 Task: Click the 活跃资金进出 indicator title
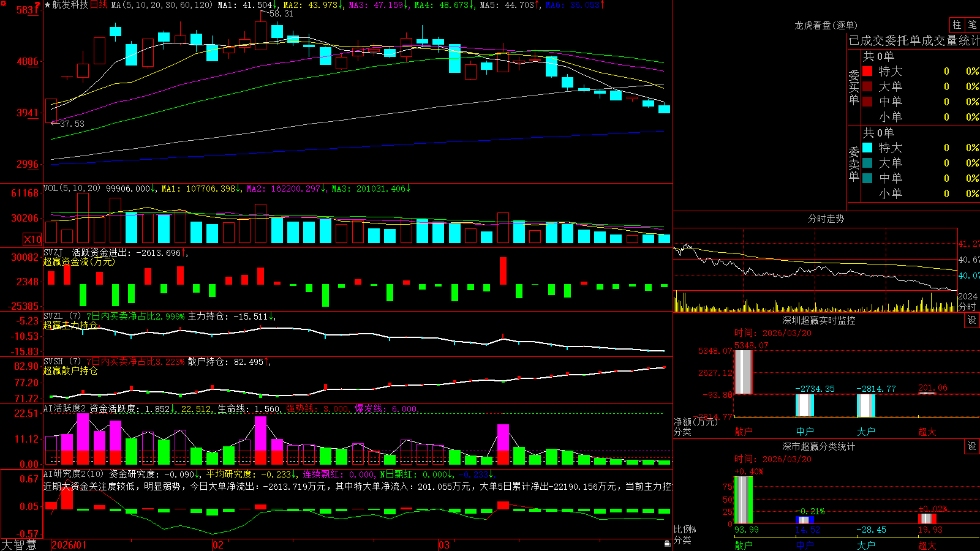point(102,252)
